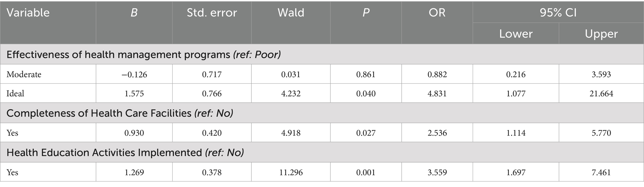644x187 pixels.
Task: Select the P value 0.861 cell
Action: click(366, 74)
